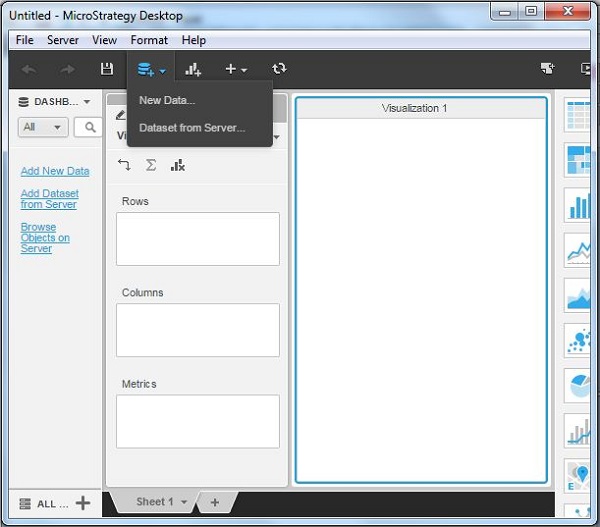600x527 pixels.
Task: Swap rows and columns icon
Action: click(x=124, y=165)
